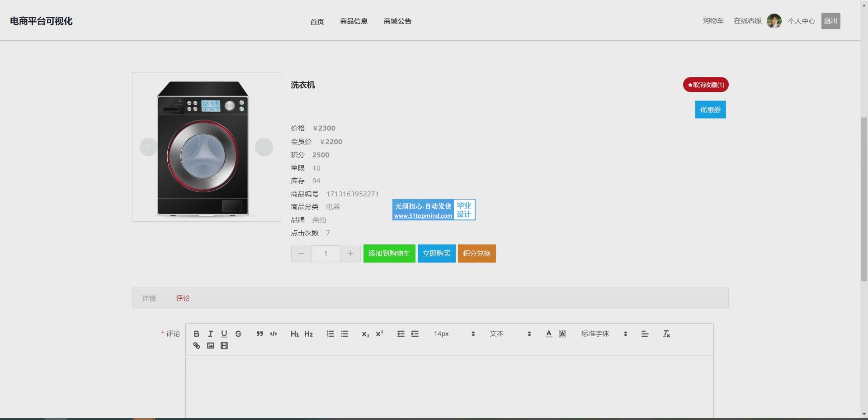Click the 电商平台可视化 site title
The height and width of the screenshot is (420, 868).
(41, 21)
